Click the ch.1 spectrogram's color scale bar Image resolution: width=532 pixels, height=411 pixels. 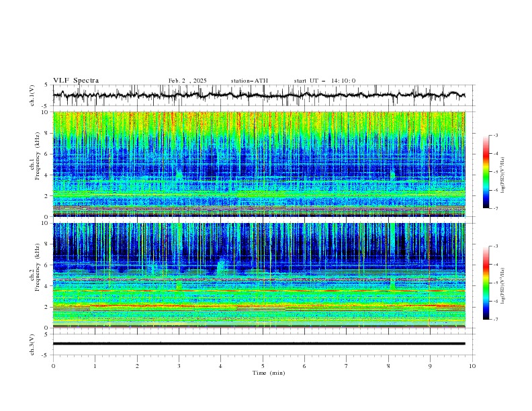486,171
